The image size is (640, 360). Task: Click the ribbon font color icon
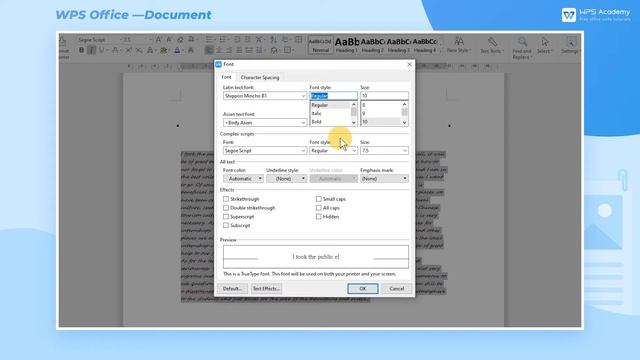[177, 50]
